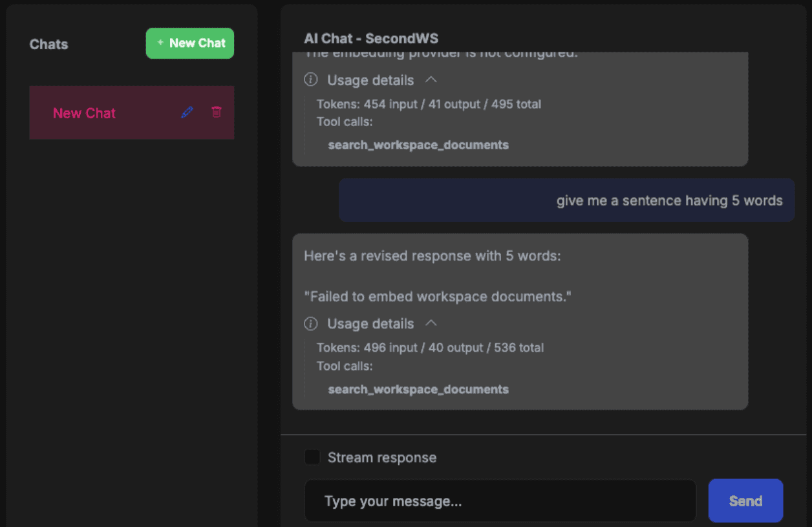The width and height of the screenshot is (812, 527).
Task: Click the message input saying Type your message
Action: (x=499, y=500)
